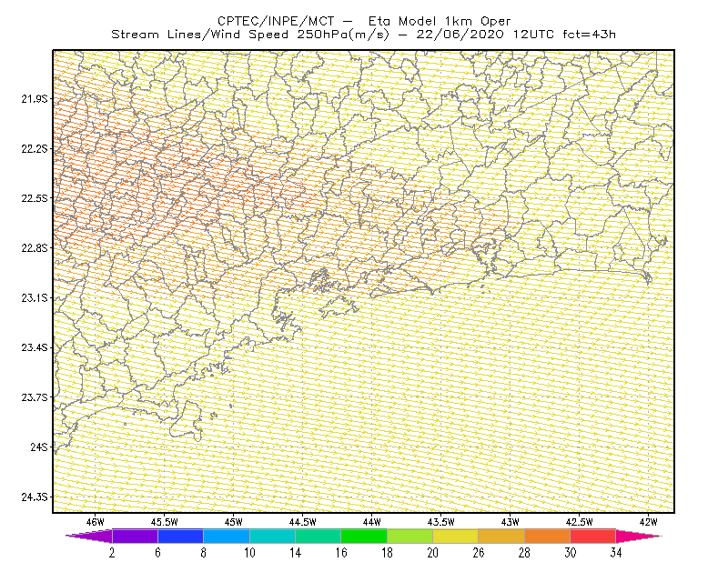Click the '46W' longitude label
Screen dimensions: 728x562
96,522
